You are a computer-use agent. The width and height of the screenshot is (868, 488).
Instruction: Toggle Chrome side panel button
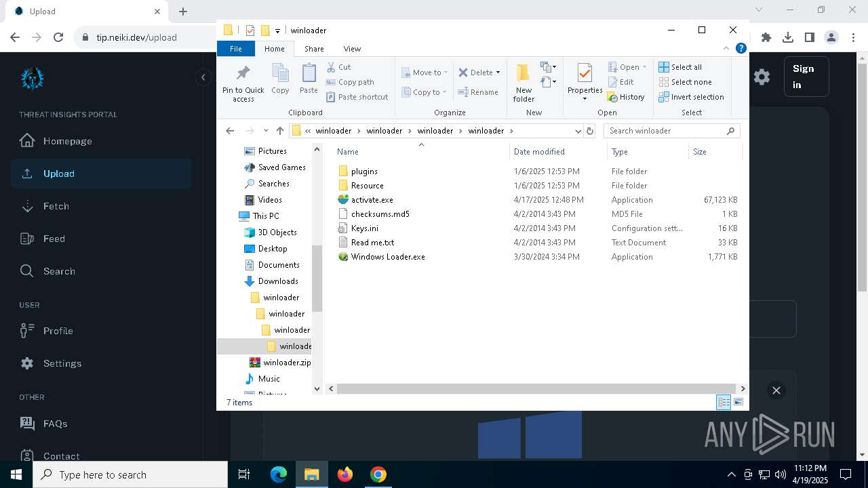point(810,37)
